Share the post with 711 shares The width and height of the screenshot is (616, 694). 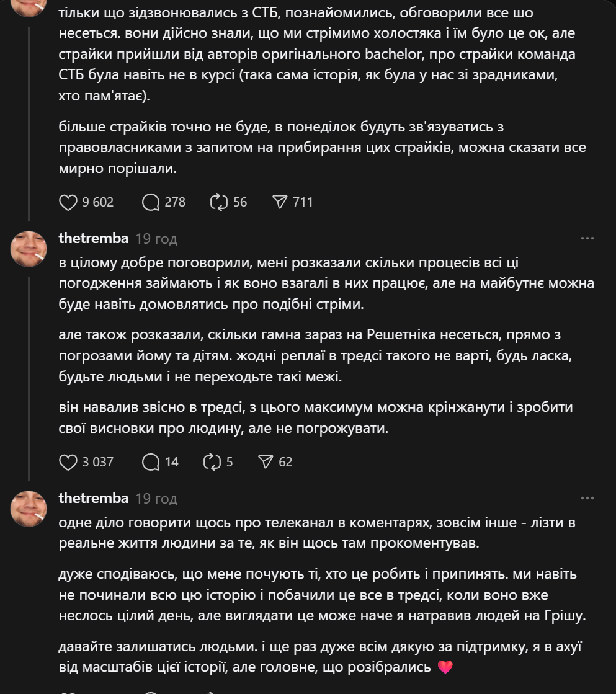(280, 202)
